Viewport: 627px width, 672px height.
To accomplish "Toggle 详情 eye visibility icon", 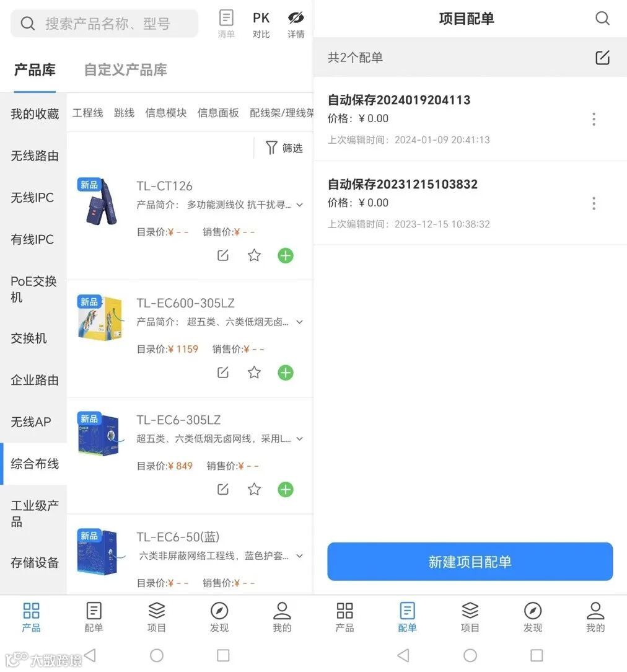I will pos(296,24).
